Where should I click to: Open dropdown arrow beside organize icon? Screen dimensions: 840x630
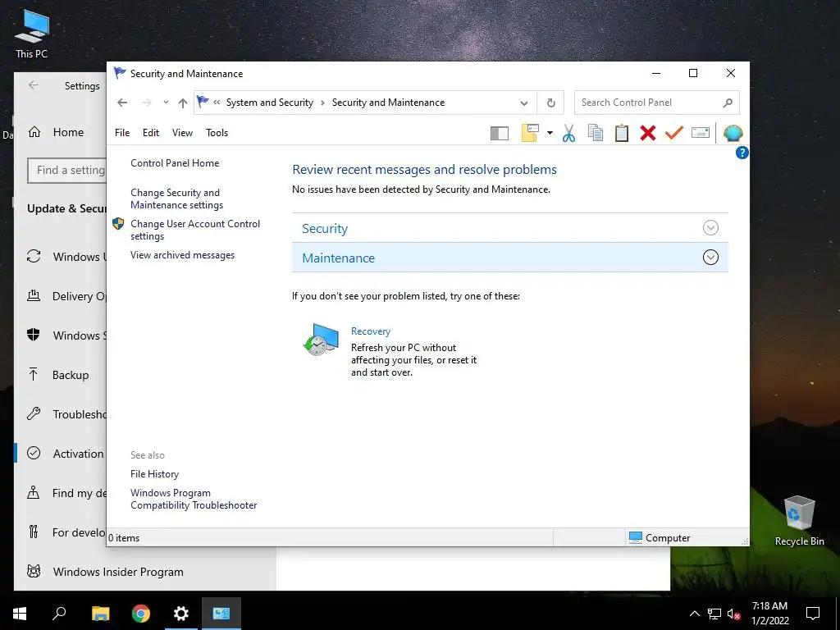(x=550, y=133)
